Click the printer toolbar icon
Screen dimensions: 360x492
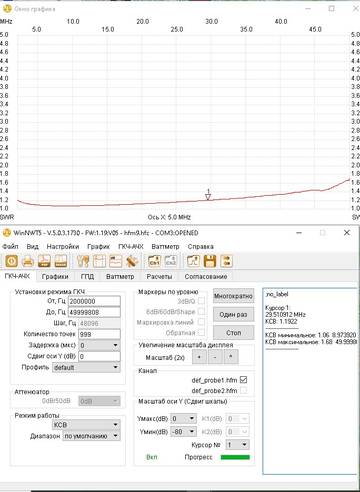pyautogui.click(x=28, y=261)
